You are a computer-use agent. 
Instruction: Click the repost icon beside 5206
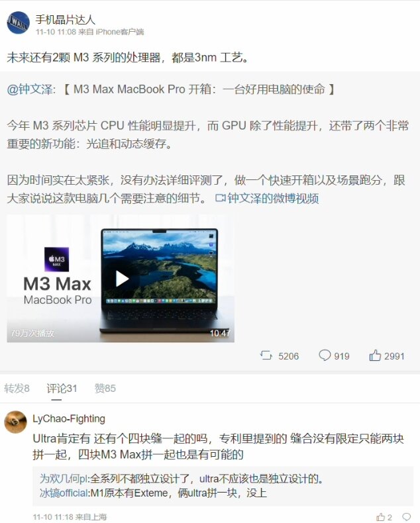coord(266,356)
